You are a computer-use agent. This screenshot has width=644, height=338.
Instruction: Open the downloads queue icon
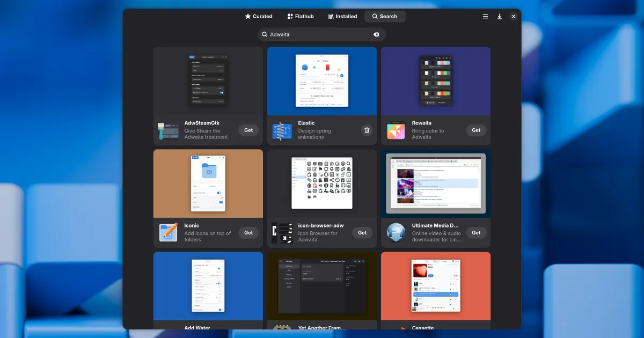pos(500,17)
